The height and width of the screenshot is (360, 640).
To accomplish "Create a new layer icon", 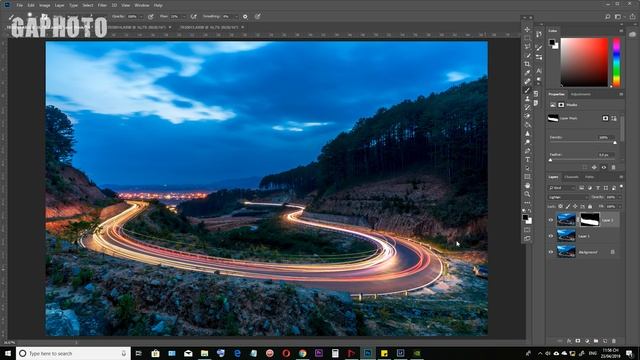I will (605, 341).
